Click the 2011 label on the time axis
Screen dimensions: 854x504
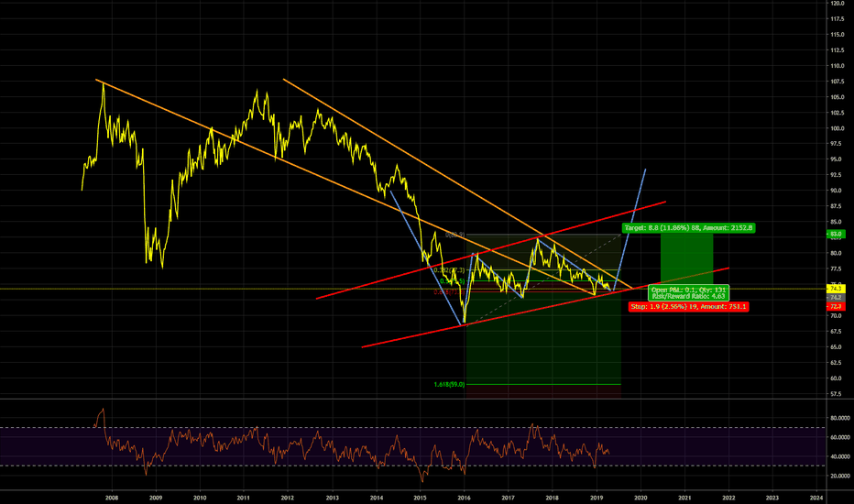[244, 498]
